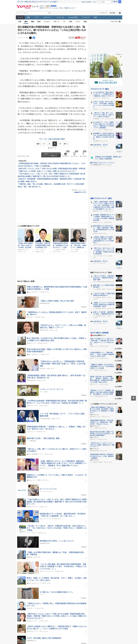Open the 有料 tab
The height and width of the screenshot is (644, 138).
95,17
